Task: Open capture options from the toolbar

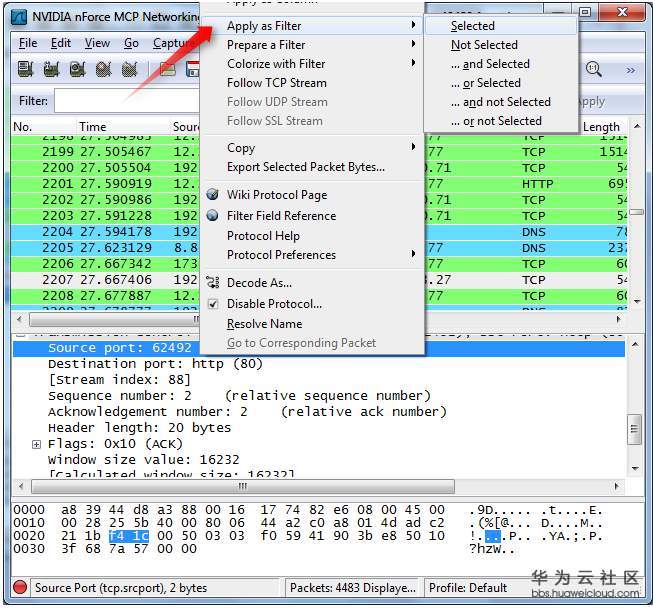Action: (x=52, y=69)
